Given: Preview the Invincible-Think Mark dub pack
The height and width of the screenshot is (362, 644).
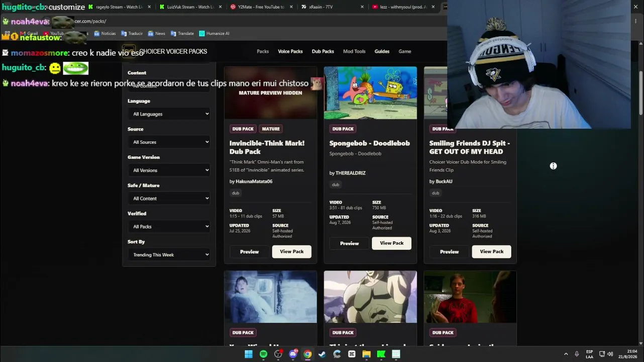Looking at the screenshot, I should coord(249,251).
